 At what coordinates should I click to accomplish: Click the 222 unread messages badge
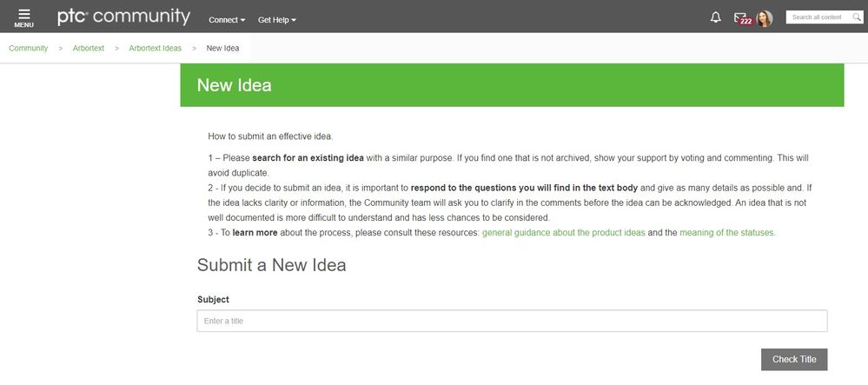click(x=745, y=21)
